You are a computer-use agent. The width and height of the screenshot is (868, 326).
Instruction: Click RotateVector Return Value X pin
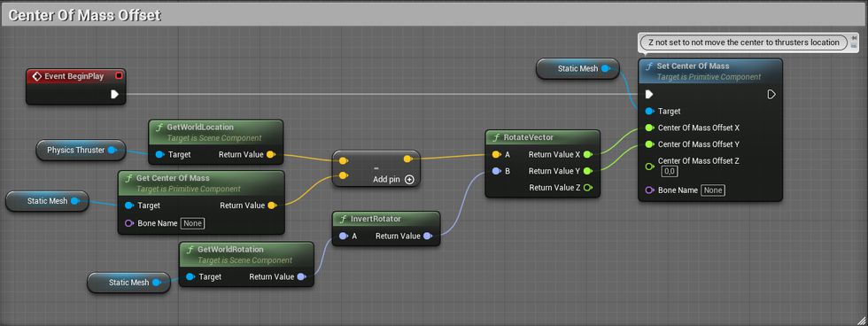(x=587, y=154)
